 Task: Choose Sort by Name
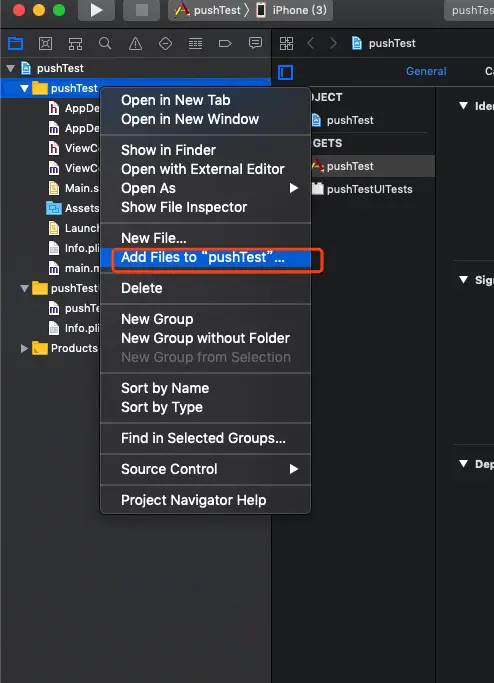pyautogui.click(x=205, y=388)
